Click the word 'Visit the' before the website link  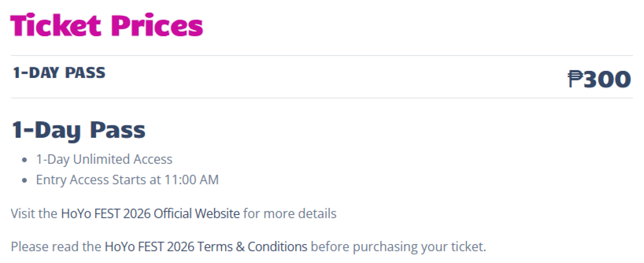(x=34, y=214)
